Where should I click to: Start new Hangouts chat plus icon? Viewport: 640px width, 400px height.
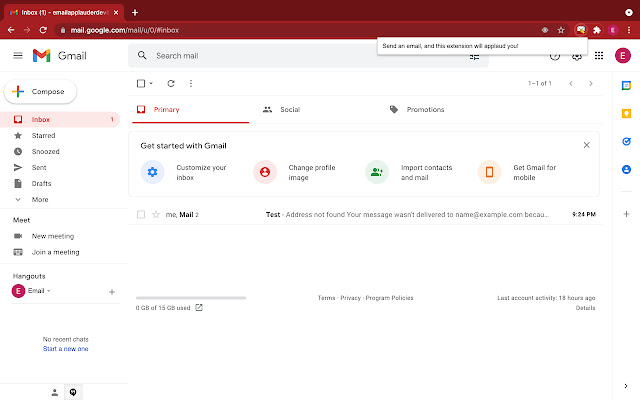[x=112, y=291]
